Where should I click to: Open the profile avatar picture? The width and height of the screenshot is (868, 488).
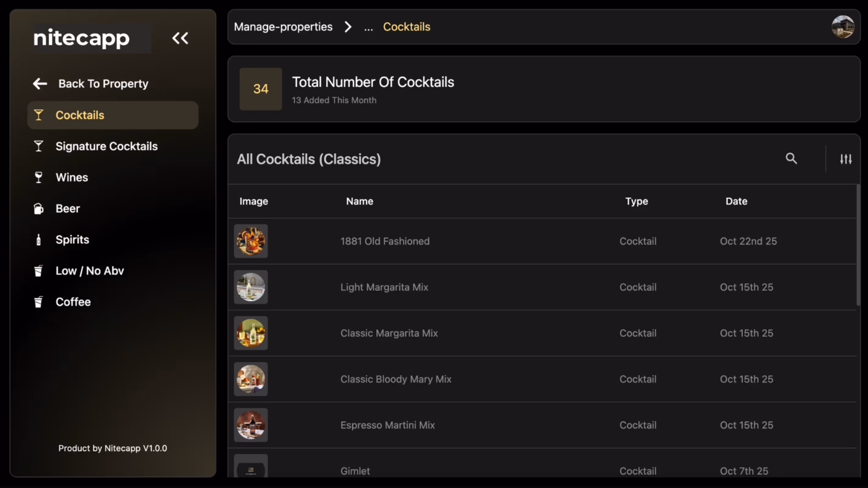[x=843, y=27]
